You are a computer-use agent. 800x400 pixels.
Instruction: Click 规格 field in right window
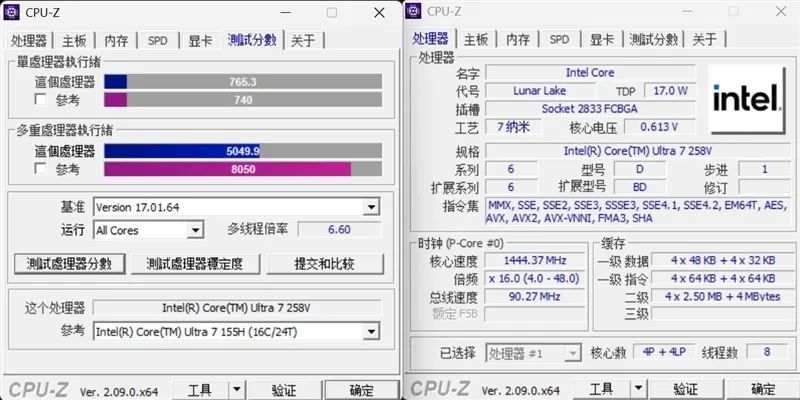pos(638,151)
